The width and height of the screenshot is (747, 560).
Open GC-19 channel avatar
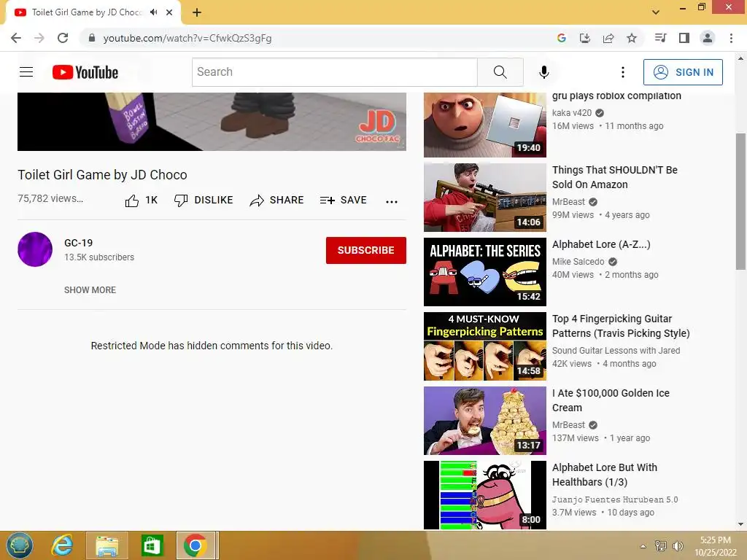tap(35, 249)
